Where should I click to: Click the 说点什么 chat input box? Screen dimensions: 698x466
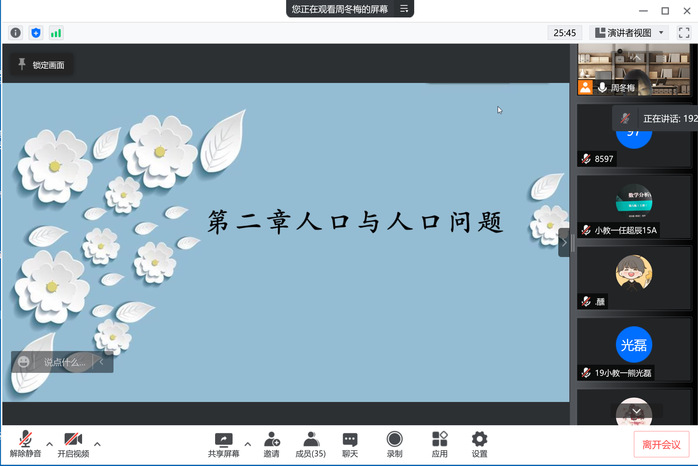tap(66, 362)
